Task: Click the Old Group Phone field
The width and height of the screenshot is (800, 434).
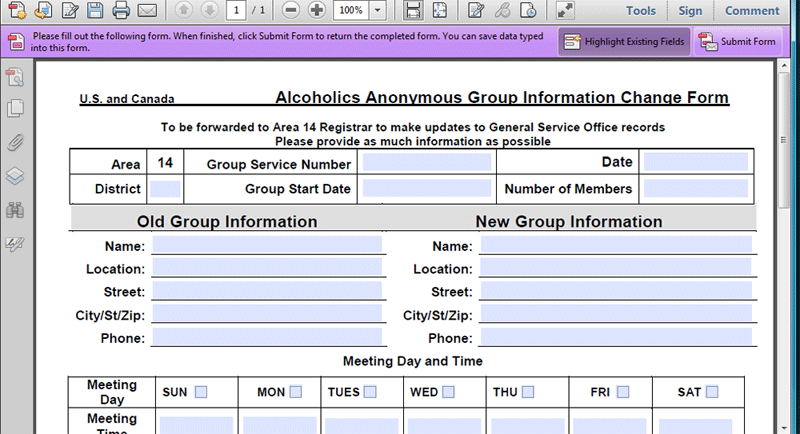Action: click(267, 337)
